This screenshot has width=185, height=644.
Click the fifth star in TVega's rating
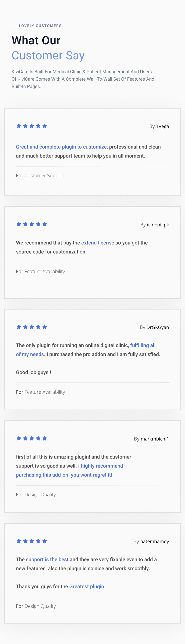(x=45, y=126)
